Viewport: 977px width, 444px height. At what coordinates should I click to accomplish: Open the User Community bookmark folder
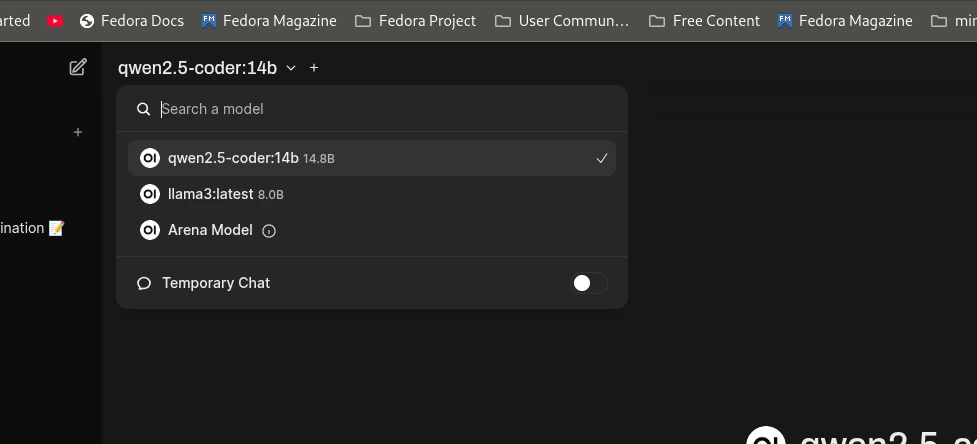pyautogui.click(x=562, y=20)
